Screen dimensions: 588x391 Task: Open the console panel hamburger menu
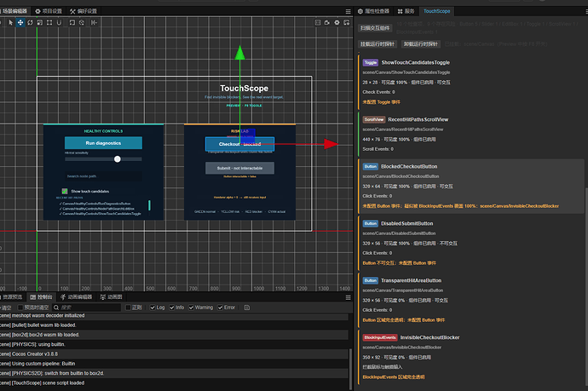(x=348, y=297)
